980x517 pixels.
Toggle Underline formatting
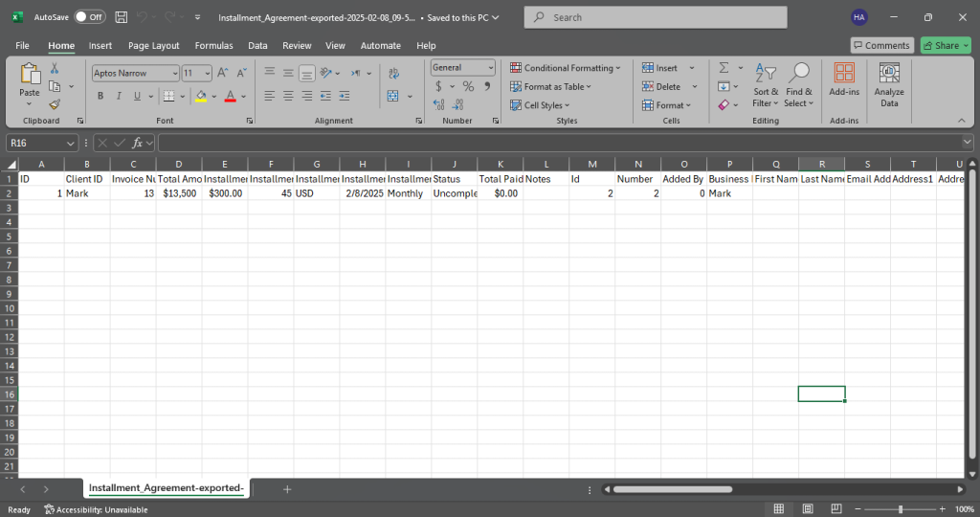[137, 96]
